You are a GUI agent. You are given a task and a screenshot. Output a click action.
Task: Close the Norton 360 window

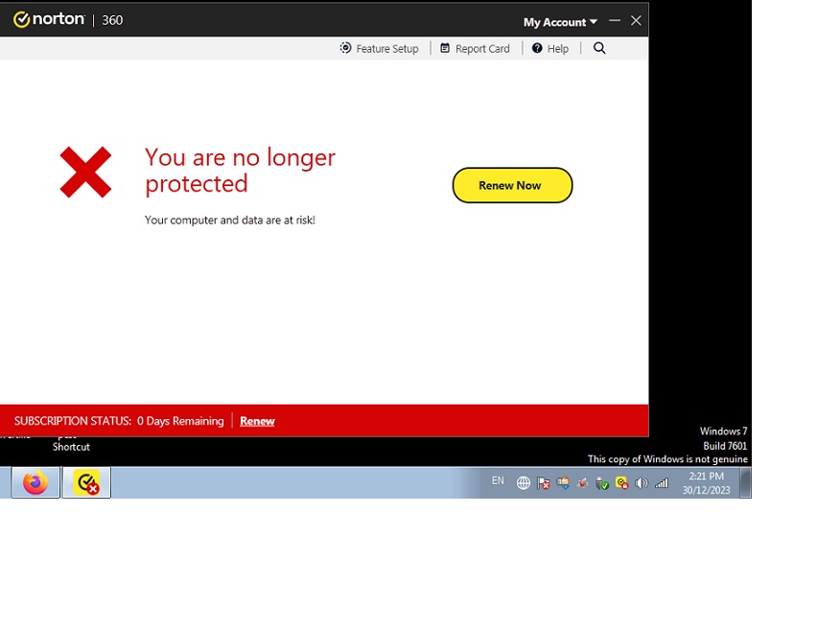[636, 20]
